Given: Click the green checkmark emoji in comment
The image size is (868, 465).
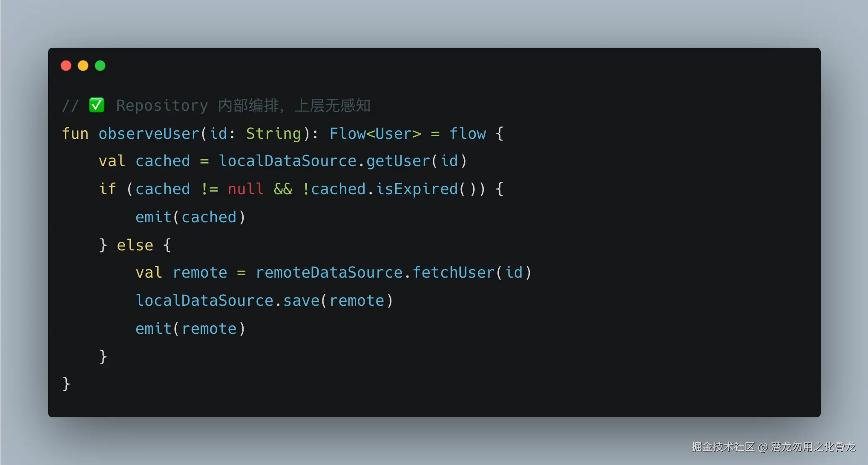Looking at the screenshot, I should 97,105.
